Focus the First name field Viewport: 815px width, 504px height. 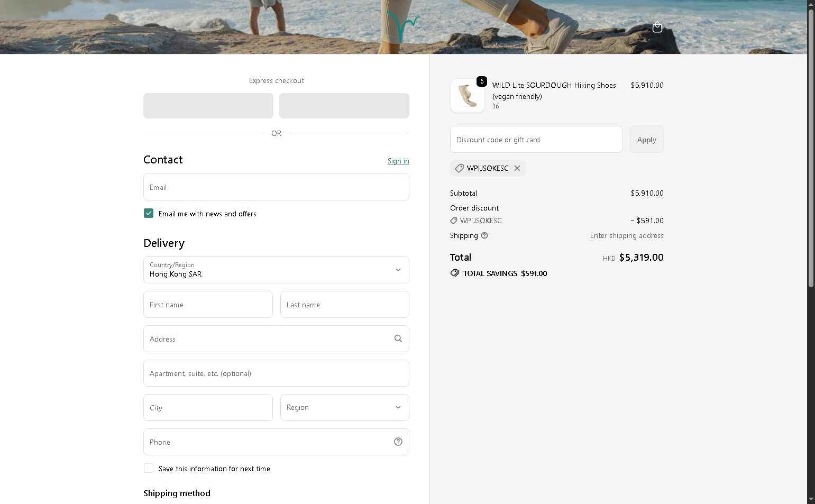[208, 305]
